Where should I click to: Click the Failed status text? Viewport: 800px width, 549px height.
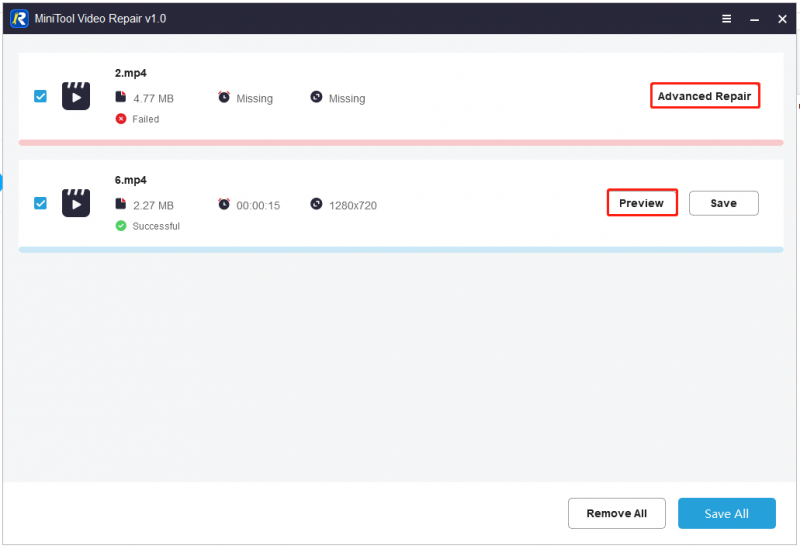[146, 119]
